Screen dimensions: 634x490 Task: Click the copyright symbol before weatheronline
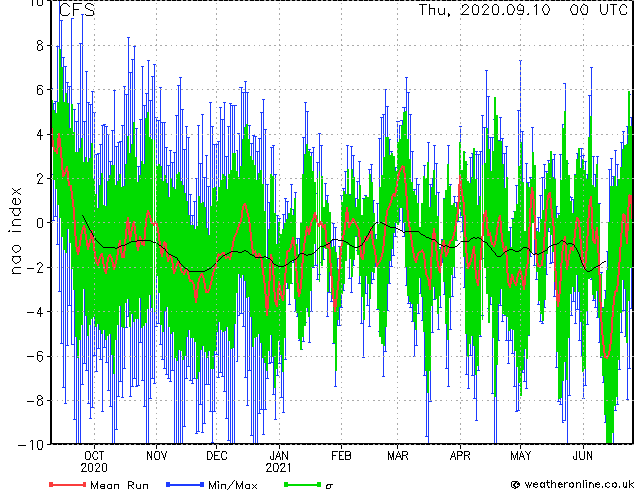click(515, 484)
